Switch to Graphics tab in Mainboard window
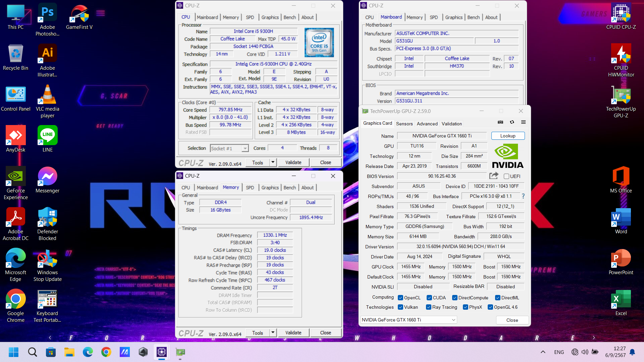The height and width of the screenshot is (362, 644). click(x=454, y=17)
